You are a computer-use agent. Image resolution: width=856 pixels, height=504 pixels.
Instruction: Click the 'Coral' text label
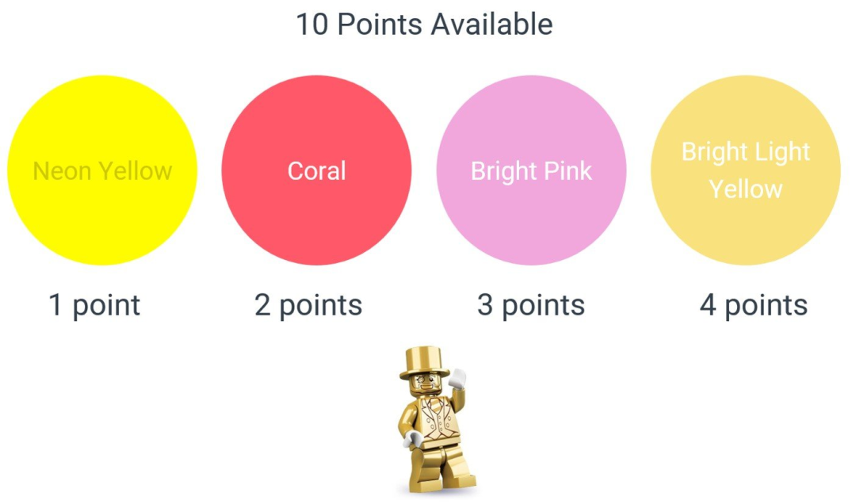tap(316, 171)
